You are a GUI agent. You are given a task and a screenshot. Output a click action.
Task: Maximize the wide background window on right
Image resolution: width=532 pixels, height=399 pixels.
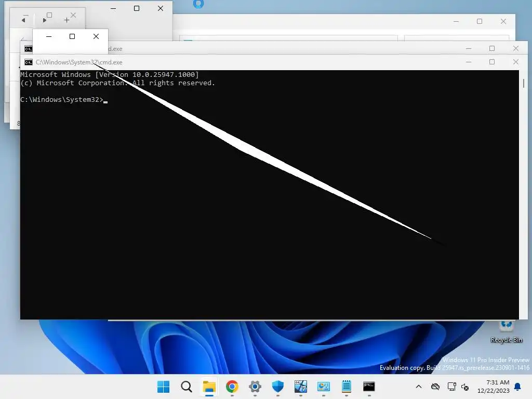click(x=480, y=21)
